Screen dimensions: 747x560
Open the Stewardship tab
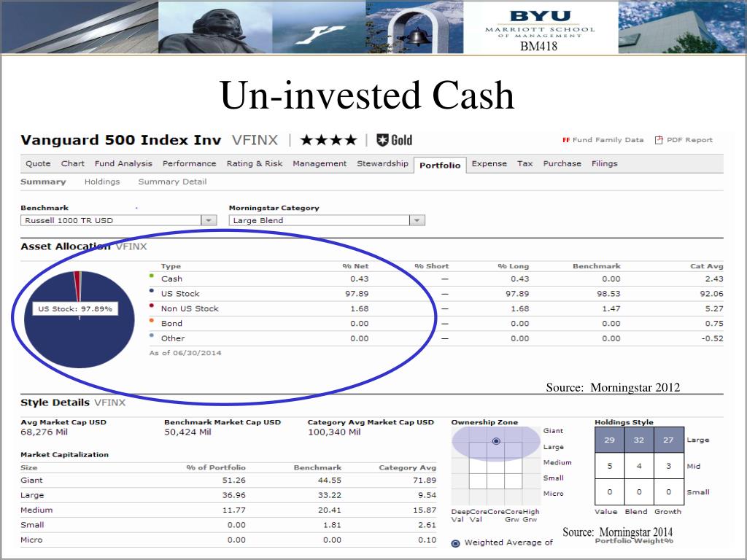(x=382, y=163)
